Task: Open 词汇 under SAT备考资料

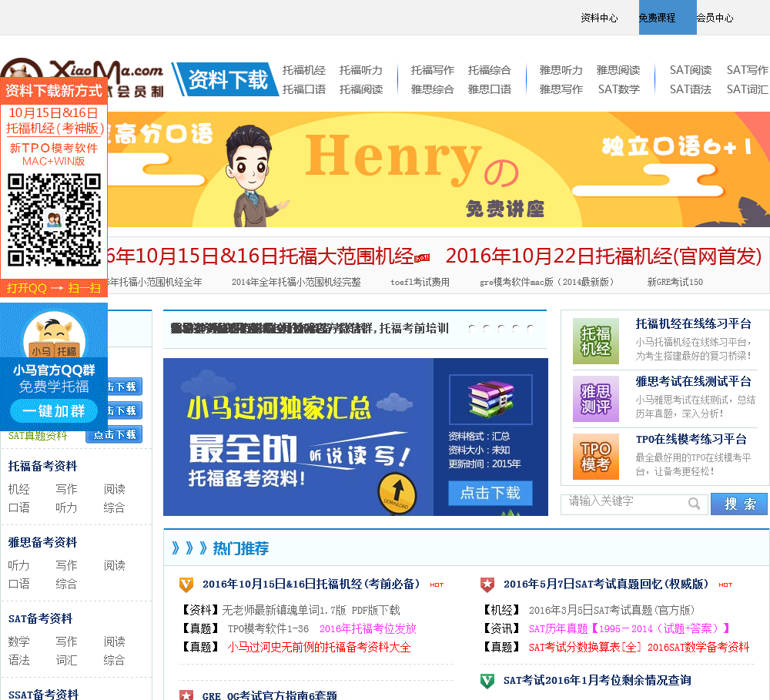Action: pyautogui.click(x=66, y=660)
